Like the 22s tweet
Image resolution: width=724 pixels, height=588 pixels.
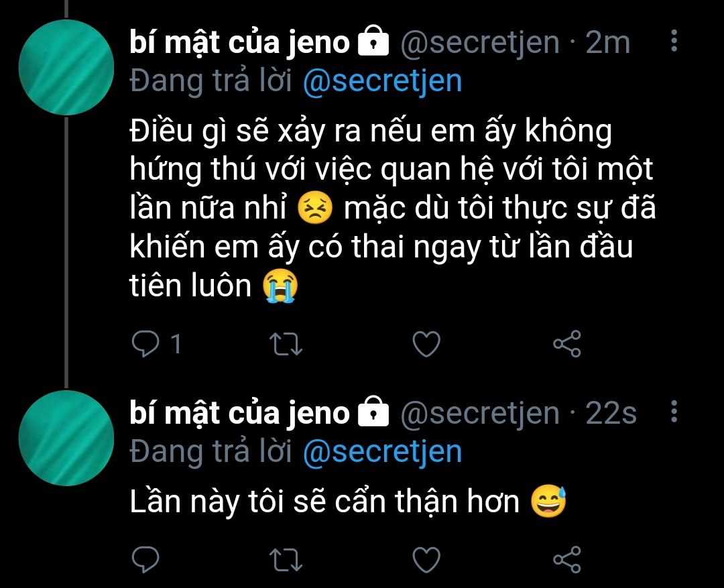426,561
